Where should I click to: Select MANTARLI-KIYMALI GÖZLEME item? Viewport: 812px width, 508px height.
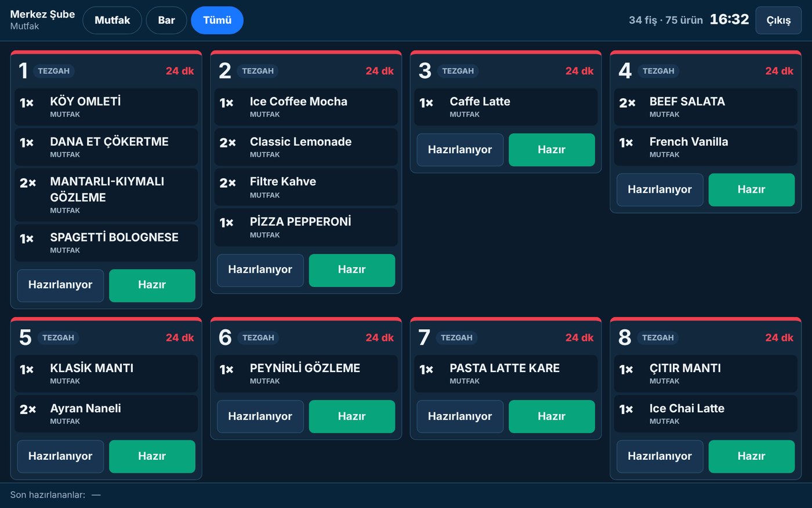tap(106, 195)
